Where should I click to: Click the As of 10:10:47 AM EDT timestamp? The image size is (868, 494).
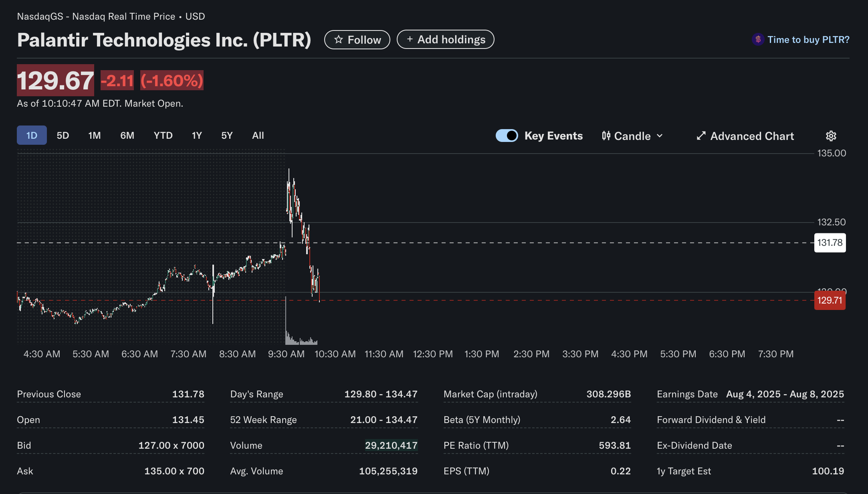100,103
